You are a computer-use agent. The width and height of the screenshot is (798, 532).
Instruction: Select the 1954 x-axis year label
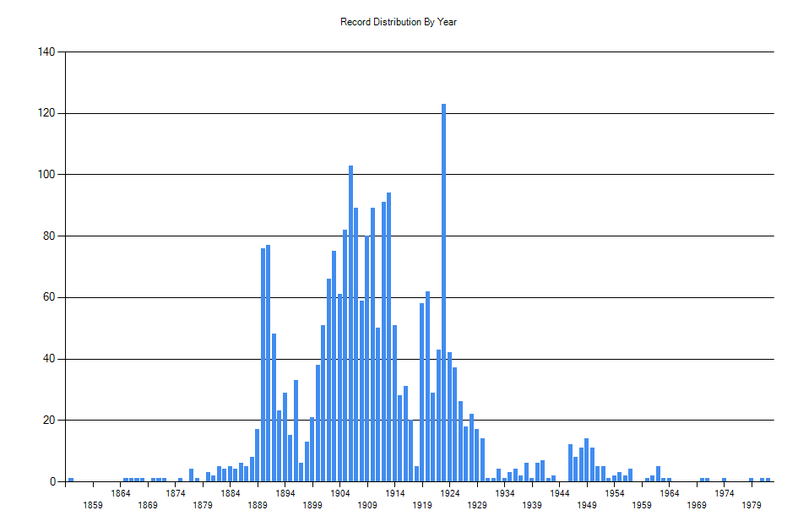pos(614,493)
